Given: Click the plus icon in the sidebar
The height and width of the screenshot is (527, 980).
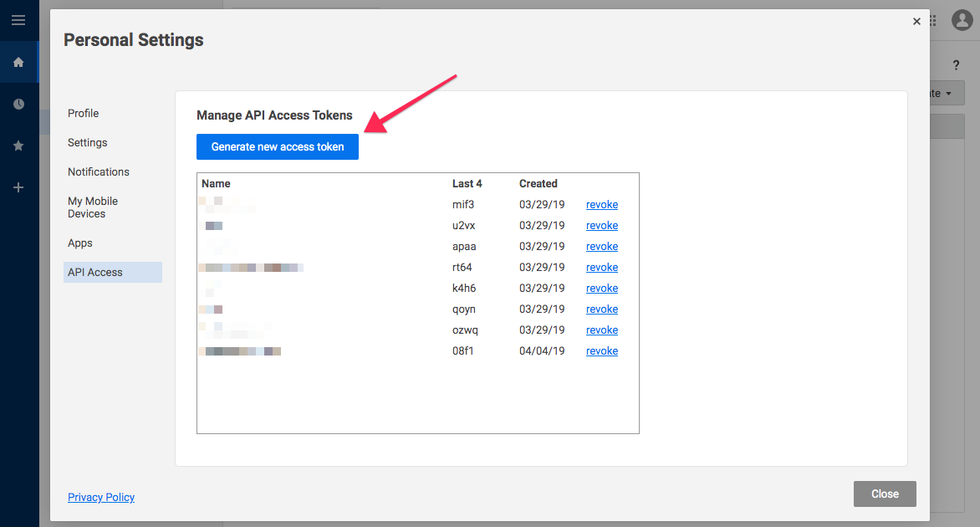Looking at the screenshot, I should point(18,187).
